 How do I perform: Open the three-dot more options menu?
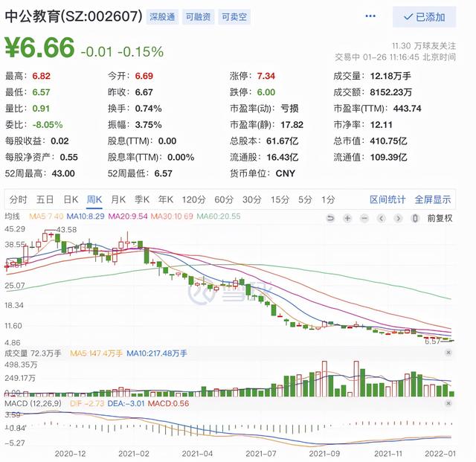[x=370, y=16]
